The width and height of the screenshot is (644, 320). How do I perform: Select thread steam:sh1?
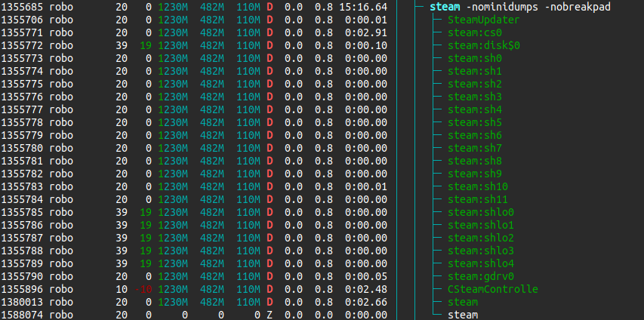tap(475, 71)
